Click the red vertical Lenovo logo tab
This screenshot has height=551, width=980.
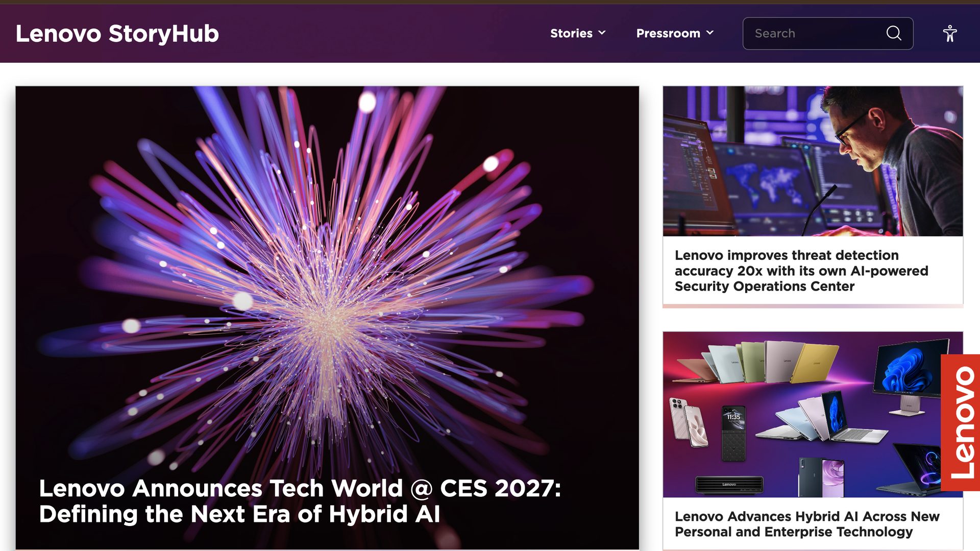pyautogui.click(x=960, y=422)
